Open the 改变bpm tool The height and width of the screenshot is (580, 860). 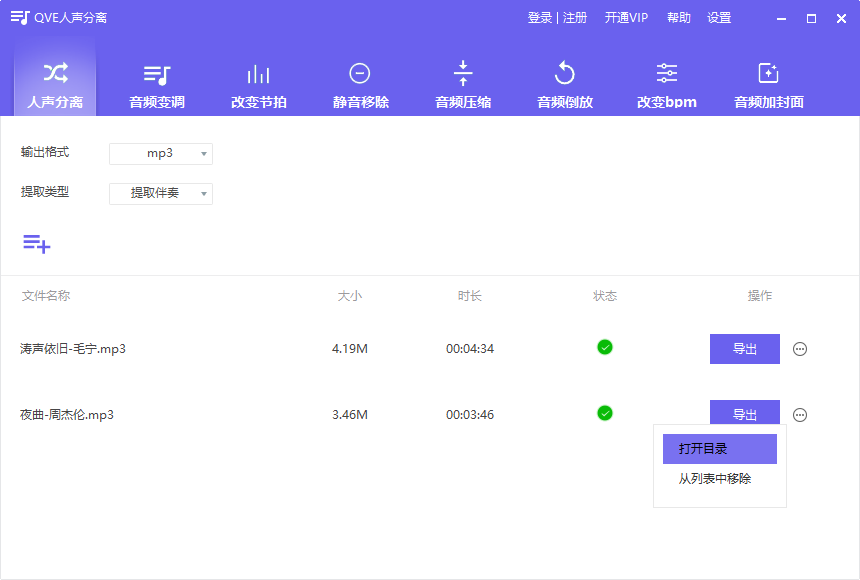click(666, 82)
